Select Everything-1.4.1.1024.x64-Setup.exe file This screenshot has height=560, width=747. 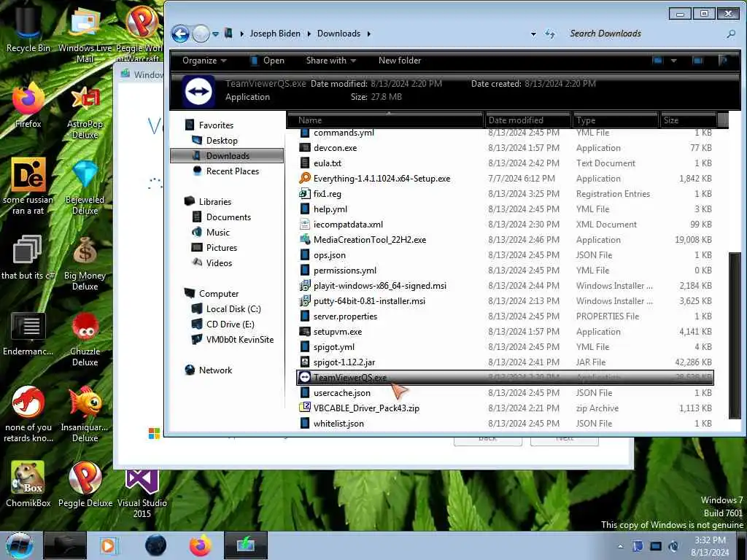coord(382,179)
